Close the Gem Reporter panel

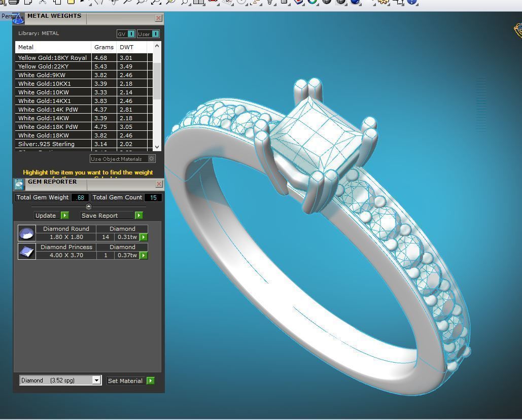(159, 184)
